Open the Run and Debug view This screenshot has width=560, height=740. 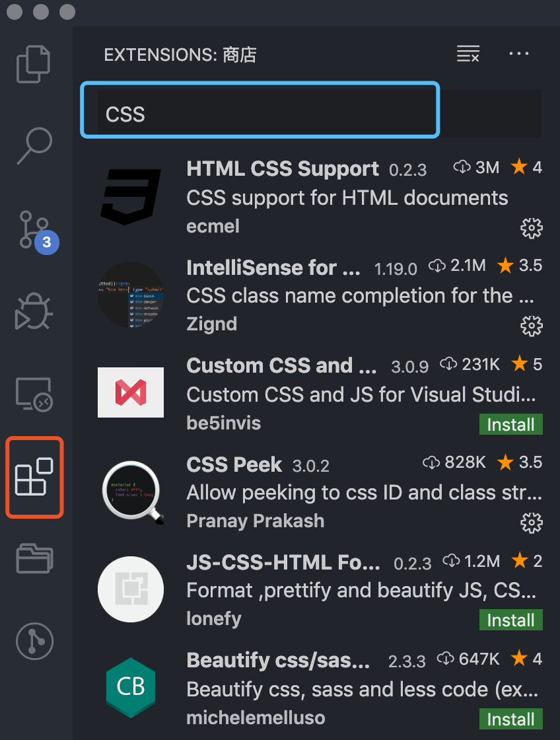[x=34, y=311]
